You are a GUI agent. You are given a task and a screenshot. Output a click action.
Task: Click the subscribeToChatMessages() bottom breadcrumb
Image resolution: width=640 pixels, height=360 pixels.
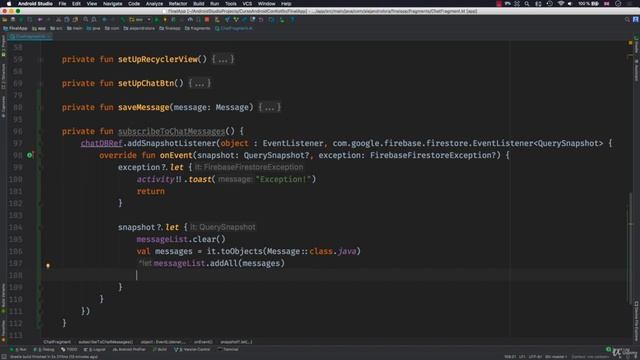(x=105, y=342)
